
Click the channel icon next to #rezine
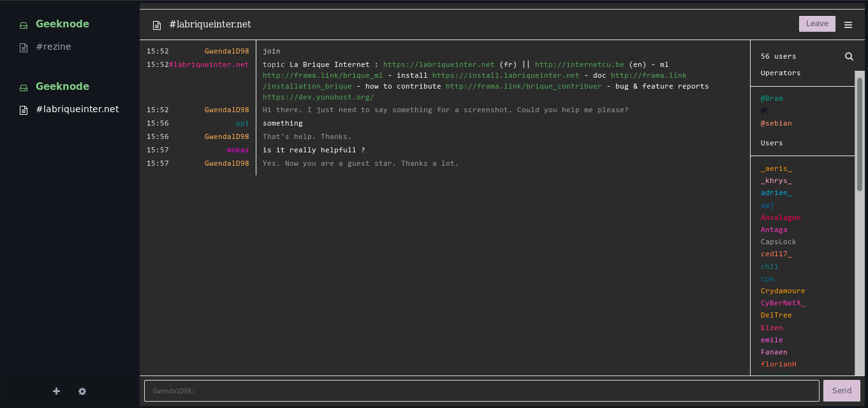pyautogui.click(x=24, y=46)
